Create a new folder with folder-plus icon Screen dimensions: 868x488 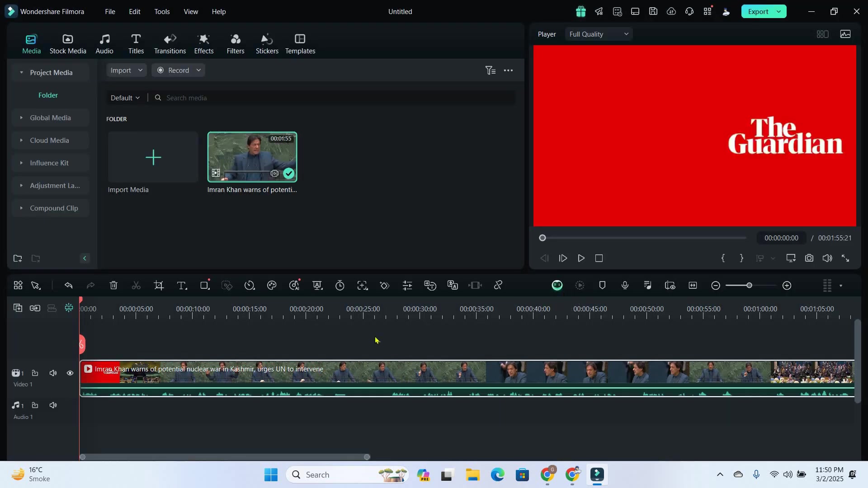coord(18,258)
